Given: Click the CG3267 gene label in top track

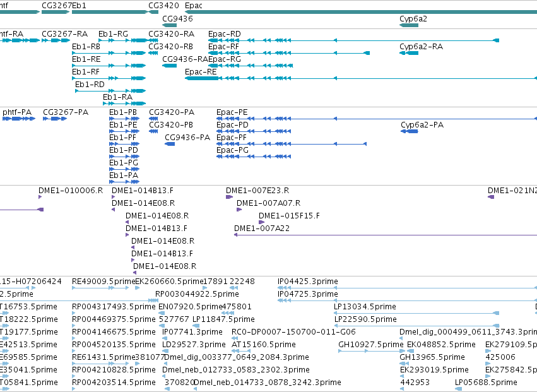Looking at the screenshot, I should tap(57, 6).
